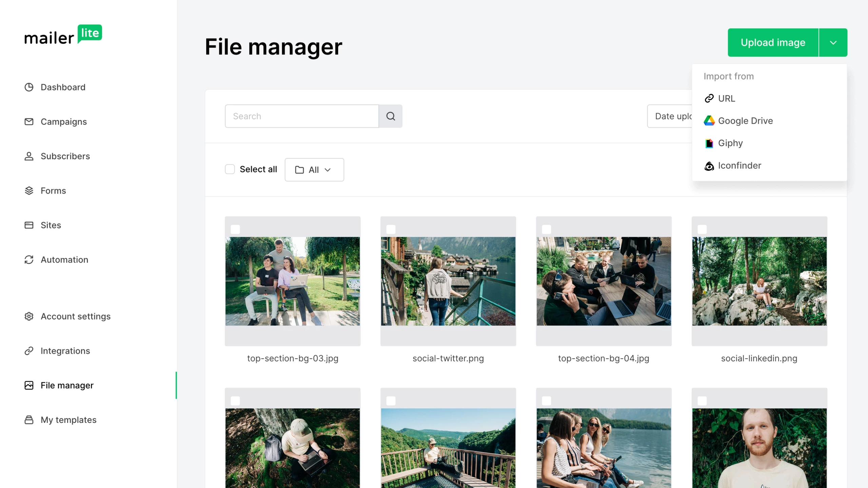Click the MailerLite logo
The width and height of the screenshot is (868, 488).
pos(63,35)
